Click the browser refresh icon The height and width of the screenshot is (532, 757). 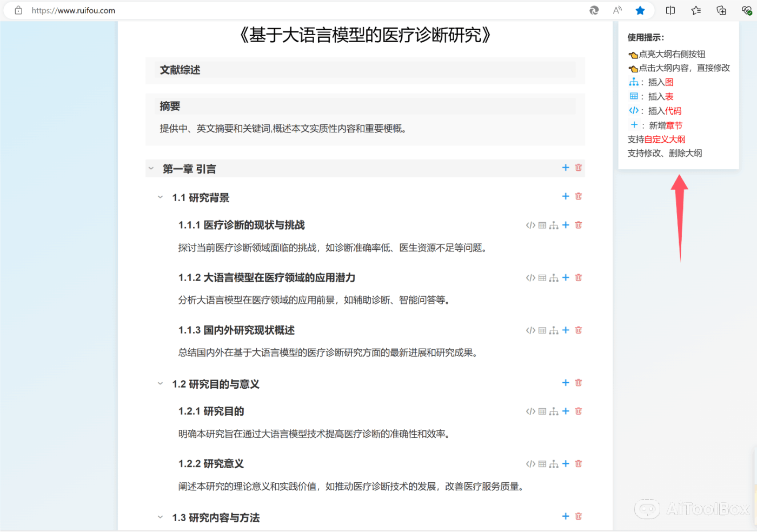coord(594,10)
